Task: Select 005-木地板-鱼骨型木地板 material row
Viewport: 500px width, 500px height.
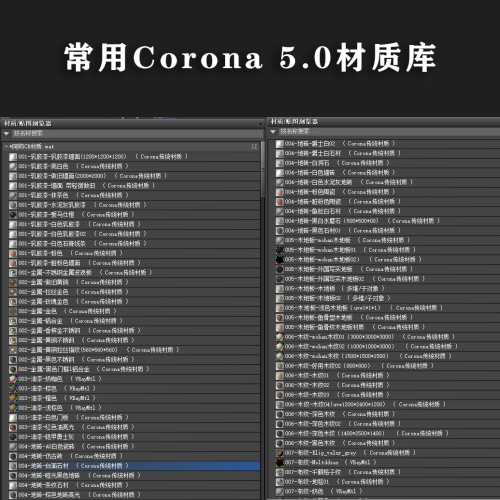Action: coord(388,318)
